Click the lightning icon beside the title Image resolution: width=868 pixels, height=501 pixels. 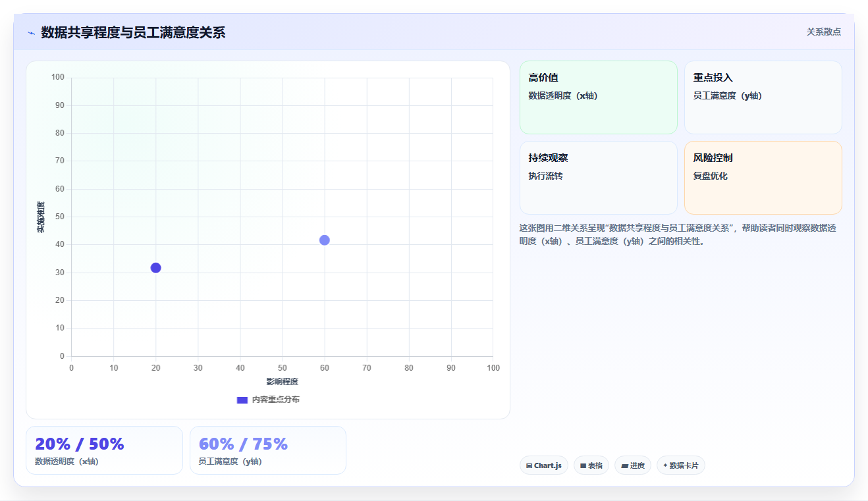pyautogui.click(x=31, y=33)
